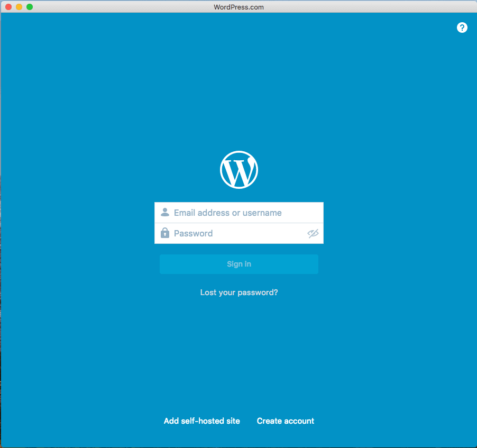477x448 pixels.
Task: Open the Lost your password link
Action: 239,292
